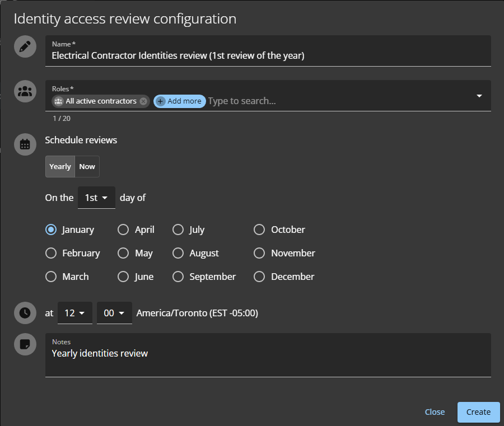The width and height of the screenshot is (504, 426).
Task: Choose March for the schedule
Action: 51,277
